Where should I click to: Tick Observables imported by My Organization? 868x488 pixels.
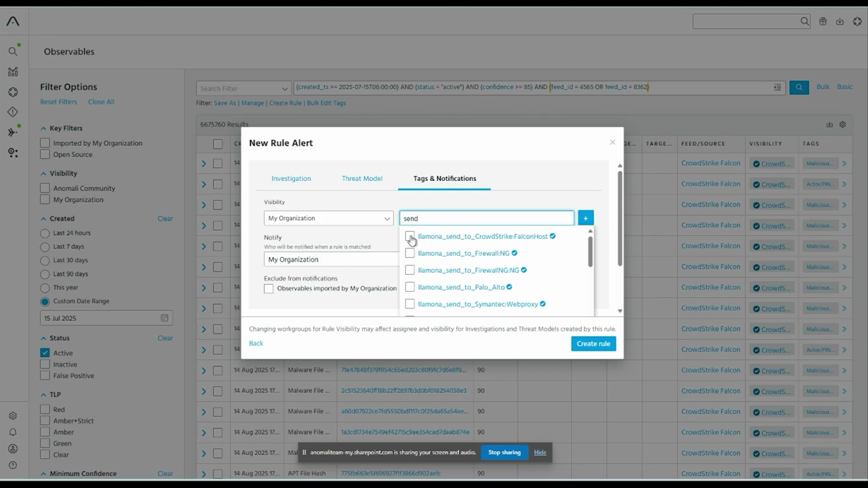269,289
